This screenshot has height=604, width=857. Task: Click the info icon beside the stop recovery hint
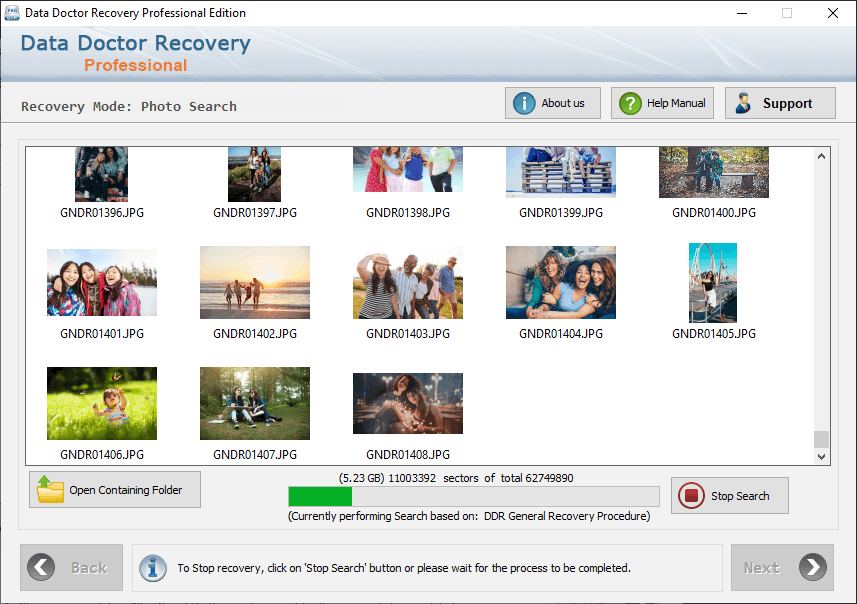click(x=152, y=568)
